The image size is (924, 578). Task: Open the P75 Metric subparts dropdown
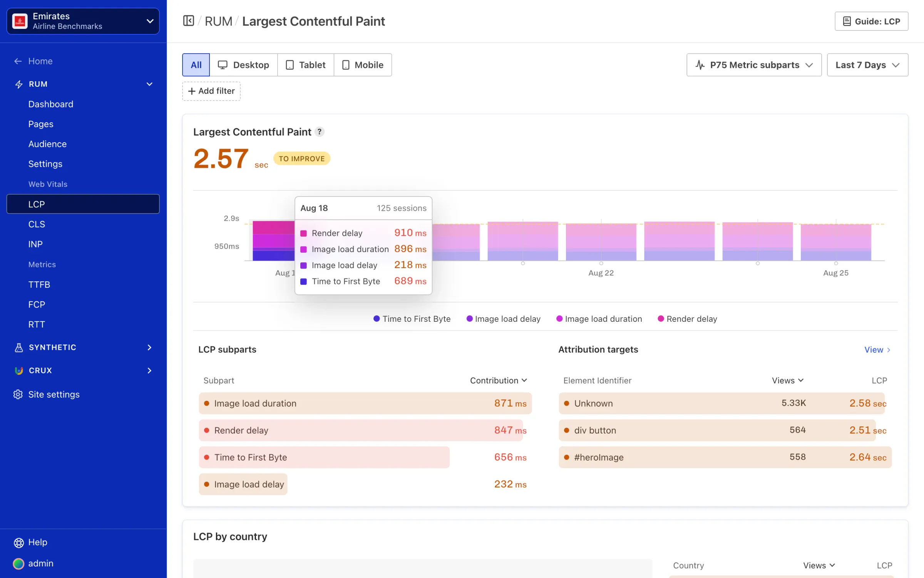coord(754,65)
